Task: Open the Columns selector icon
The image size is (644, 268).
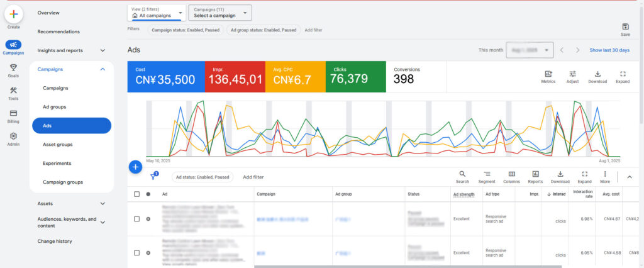Action: [x=511, y=174]
